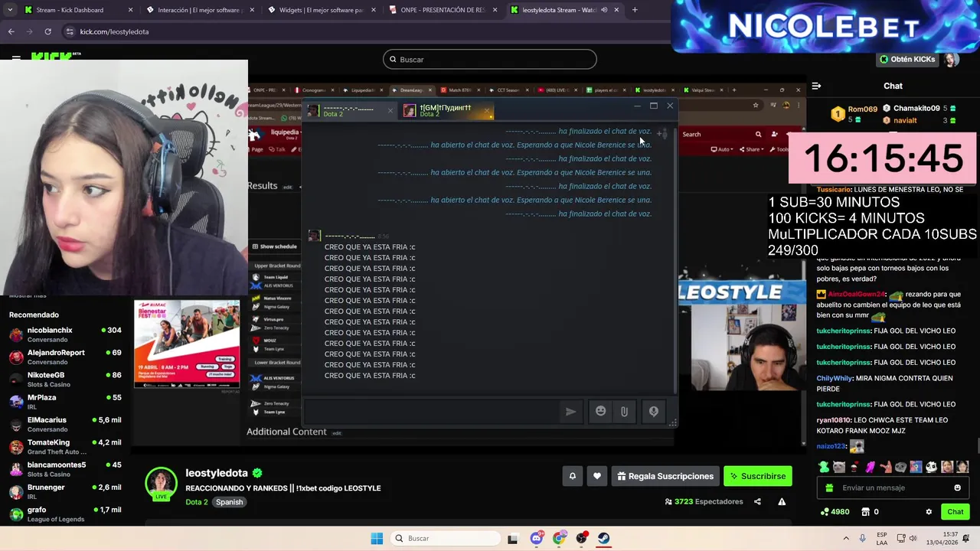Open biancamoontes5 recommended channel
Image resolution: width=980 pixels, height=551 pixels.
click(66, 469)
